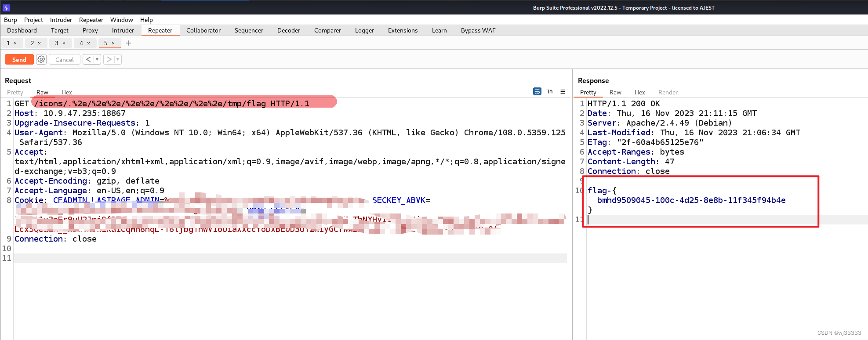868x340 pixels.
Task: Close Repeater tab 5
Action: 113,43
